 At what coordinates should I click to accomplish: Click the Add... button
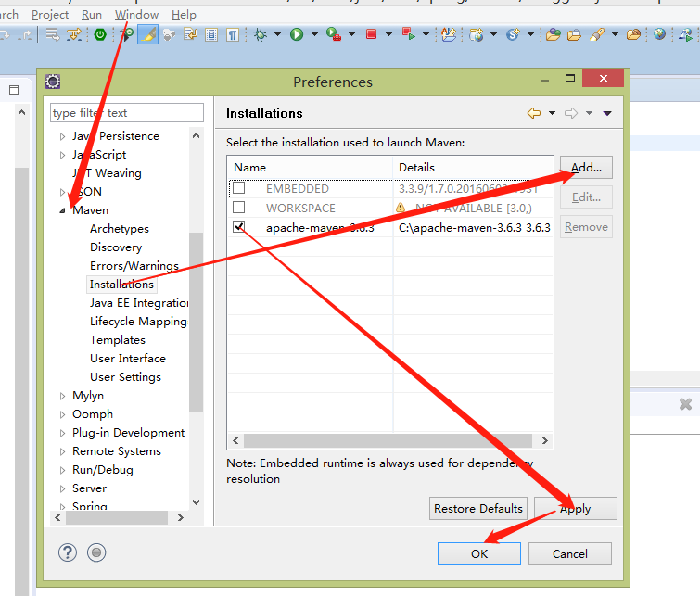tap(586, 168)
